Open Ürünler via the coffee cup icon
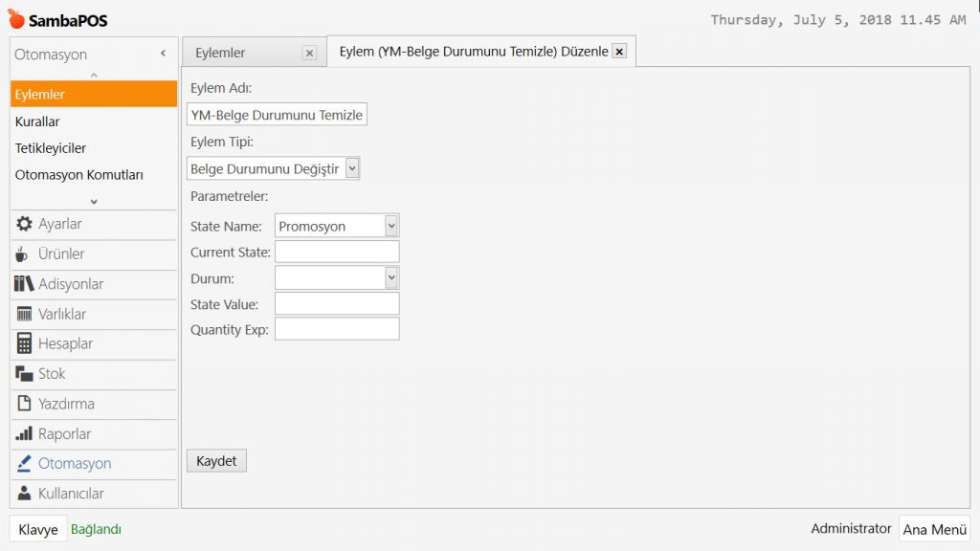The image size is (980, 551). coord(25,253)
